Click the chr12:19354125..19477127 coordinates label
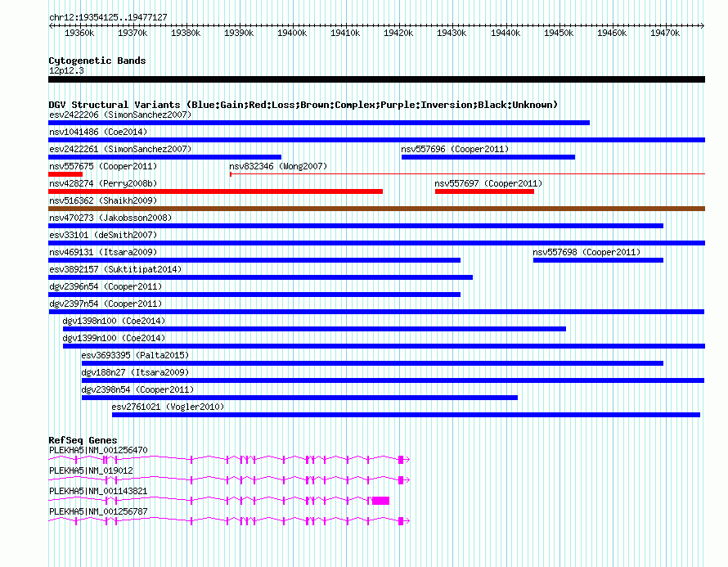Viewport: 728px width, 567px height. [108, 17]
